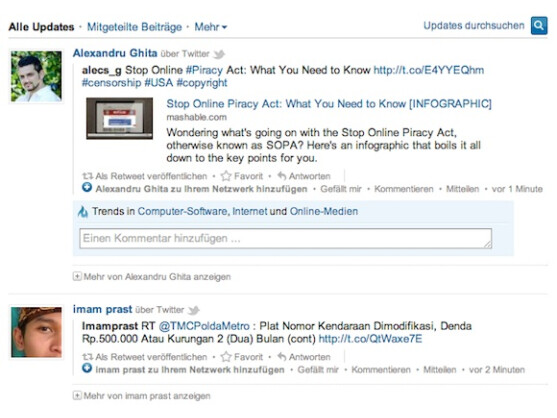Click Kommentieren on imam prast's post
Viewport: 557px width, 418px height.
381,370
